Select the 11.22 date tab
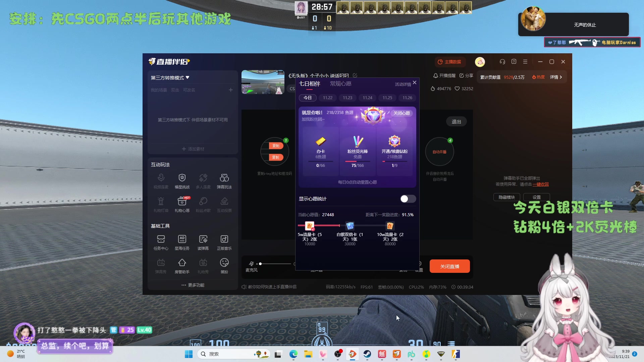The image size is (644, 362). pos(328,98)
